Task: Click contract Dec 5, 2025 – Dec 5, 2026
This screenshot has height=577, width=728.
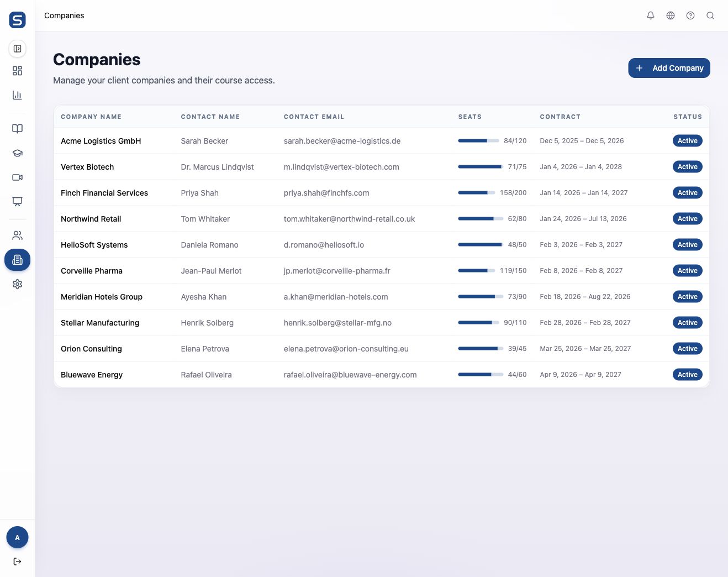Action: (x=582, y=141)
